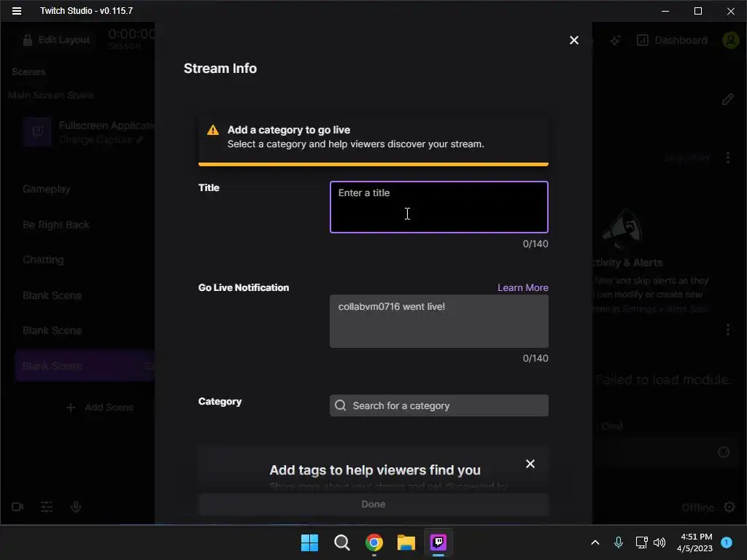Click the Title text field
Image resolution: width=747 pixels, height=560 pixels.
[438, 206]
